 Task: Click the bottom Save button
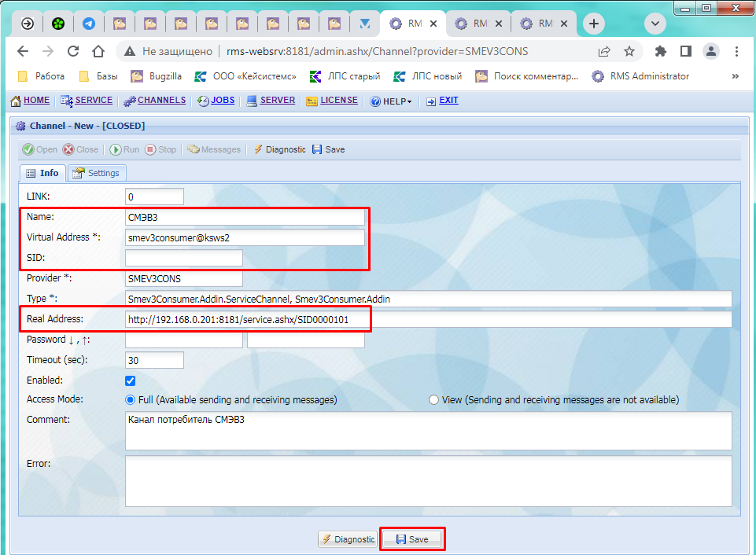411,539
